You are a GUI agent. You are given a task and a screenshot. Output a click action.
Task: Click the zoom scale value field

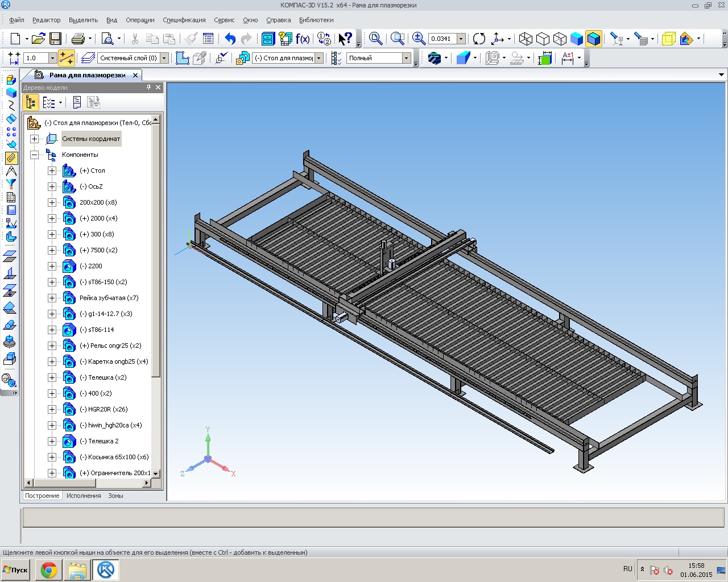point(441,39)
